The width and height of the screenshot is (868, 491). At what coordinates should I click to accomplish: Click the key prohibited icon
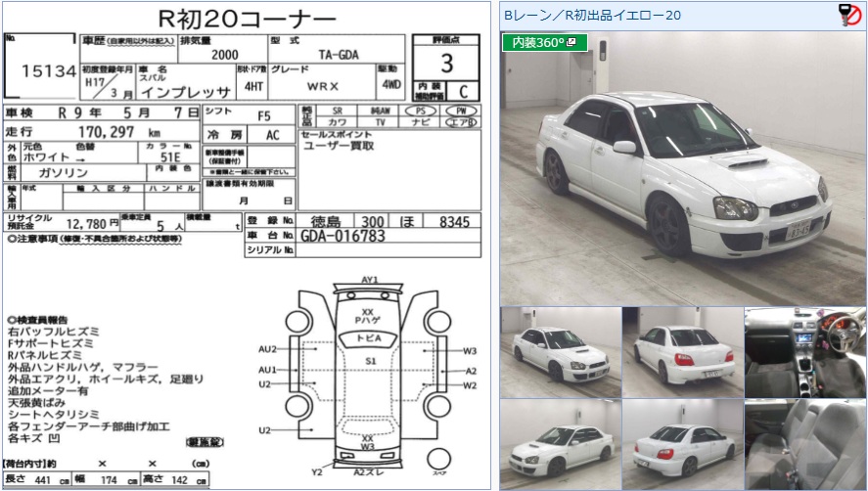[849, 14]
